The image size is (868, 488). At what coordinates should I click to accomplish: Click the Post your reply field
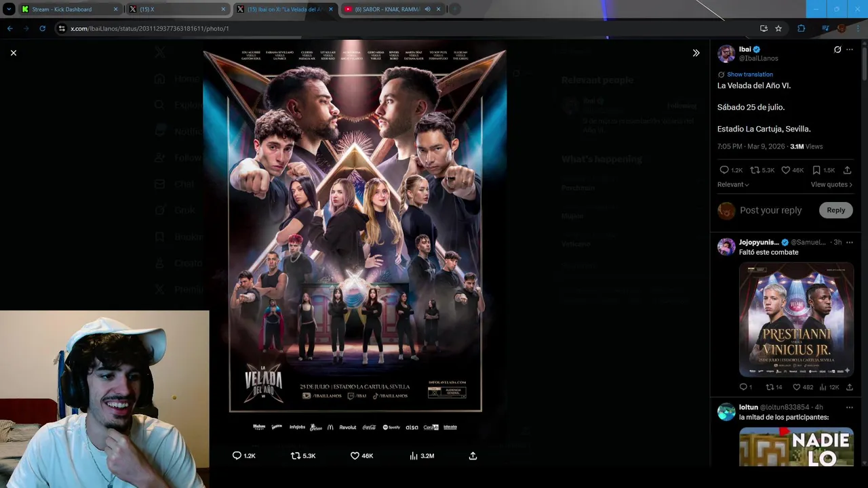pyautogui.click(x=771, y=210)
